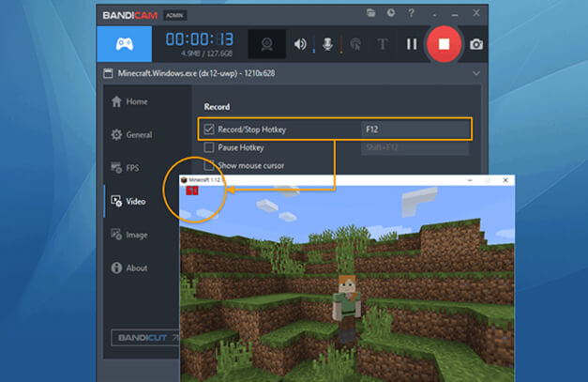Open the output folder icon in title bar
This screenshot has height=382, width=588.
click(x=370, y=13)
